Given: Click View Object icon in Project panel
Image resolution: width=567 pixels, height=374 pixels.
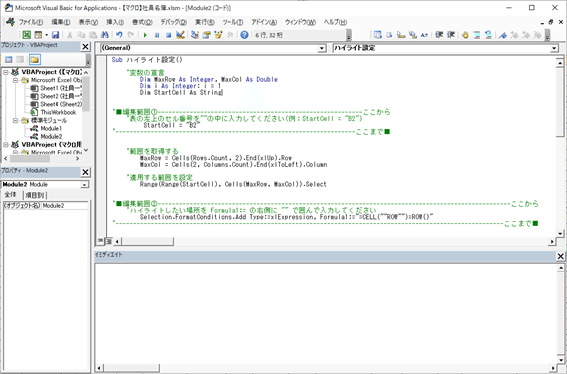Looking at the screenshot, I should pos(21,59).
